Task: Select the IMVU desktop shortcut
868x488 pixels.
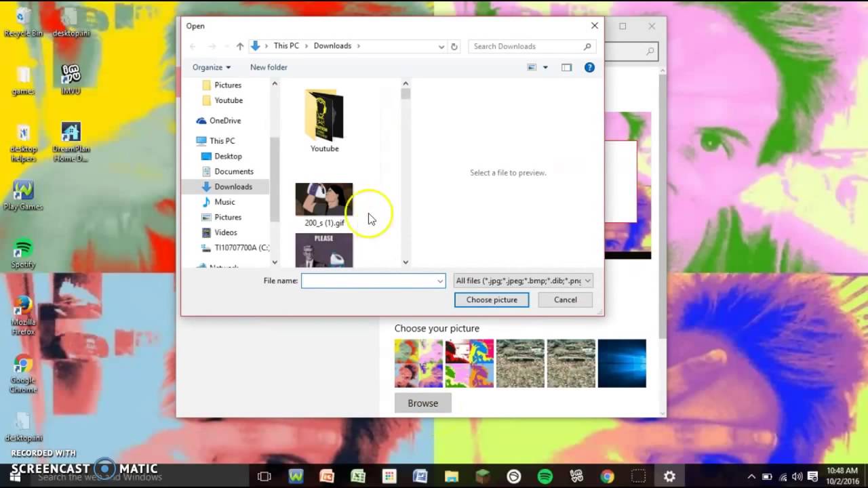Action: click(x=71, y=79)
